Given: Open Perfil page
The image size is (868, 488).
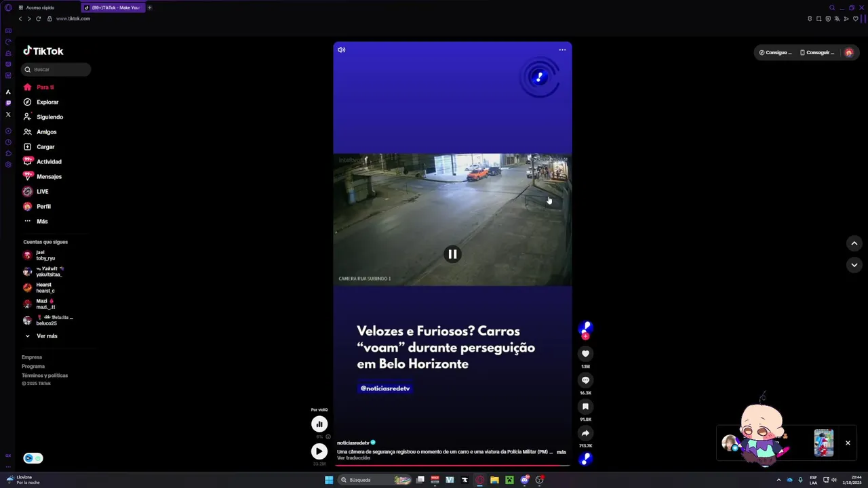Looking at the screenshot, I should (x=37, y=206).
